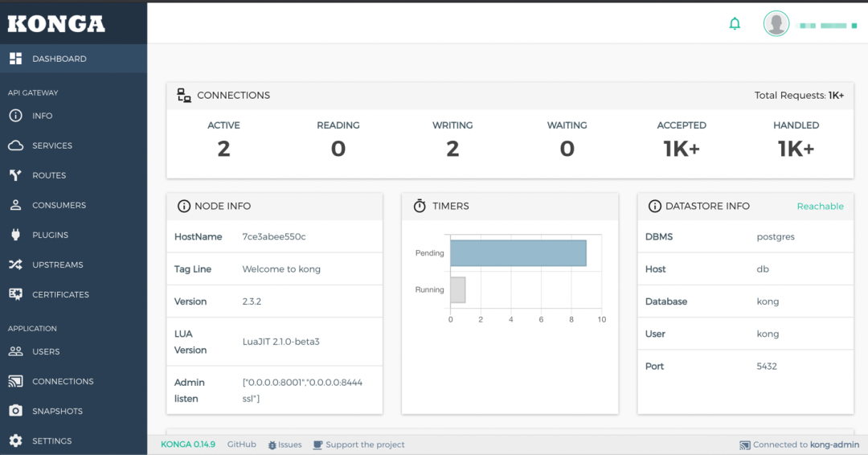Select the Routes fork icon
Image resolution: width=868 pixels, height=455 pixels.
pos(15,175)
